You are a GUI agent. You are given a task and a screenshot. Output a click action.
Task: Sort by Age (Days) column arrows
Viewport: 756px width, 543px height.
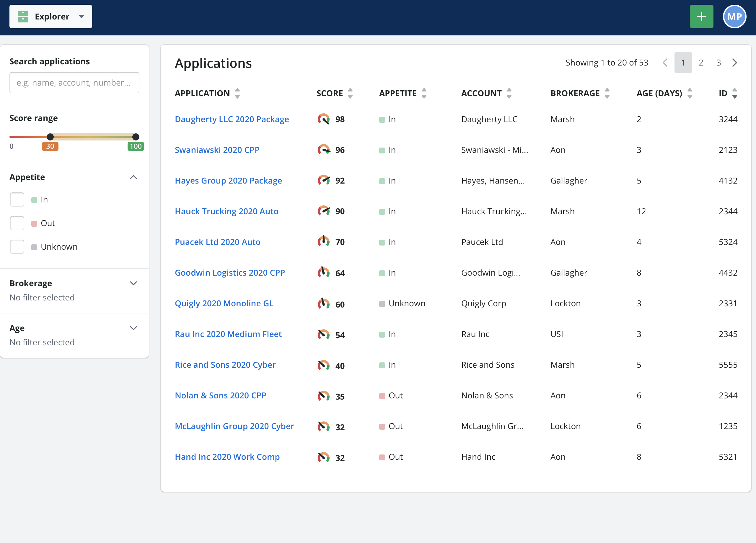point(690,93)
